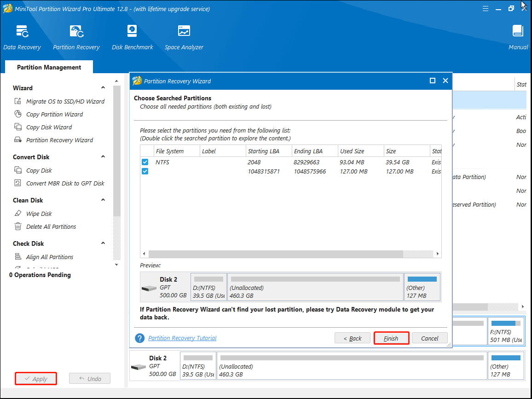Click the Ending LBA column header

click(x=315, y=151)
